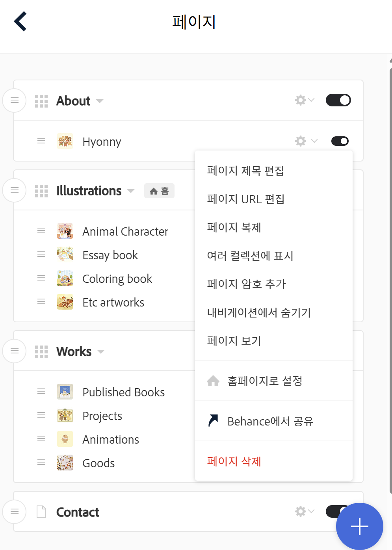Click the grid icon beside Illustrations

[x=41, y=190]
